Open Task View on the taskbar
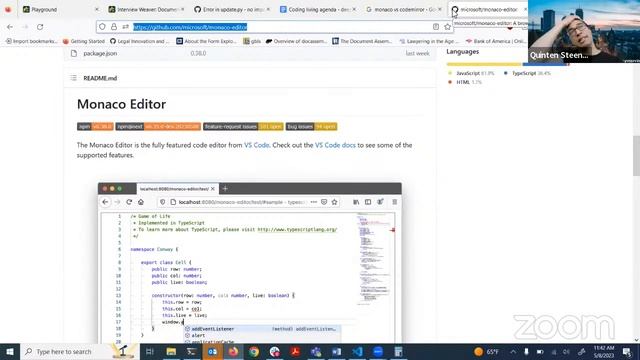 point(149,351)
